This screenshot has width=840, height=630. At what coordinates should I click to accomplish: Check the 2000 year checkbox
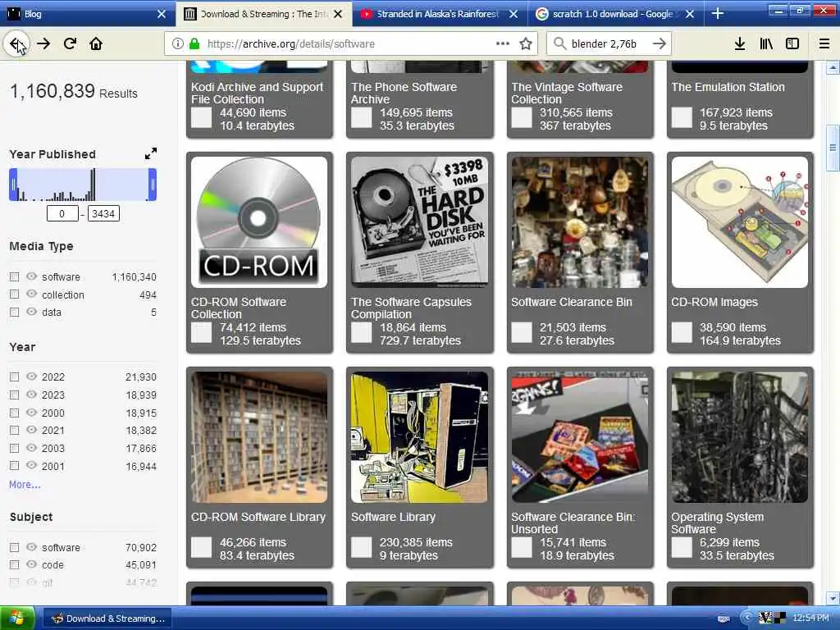(x=15, y=413)
